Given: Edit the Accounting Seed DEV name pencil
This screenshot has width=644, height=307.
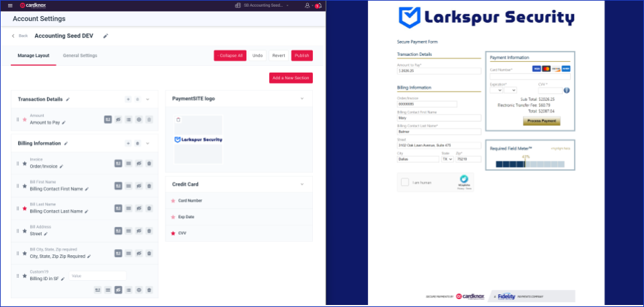Looking at the screenshot, I should (x=106, y=36).
